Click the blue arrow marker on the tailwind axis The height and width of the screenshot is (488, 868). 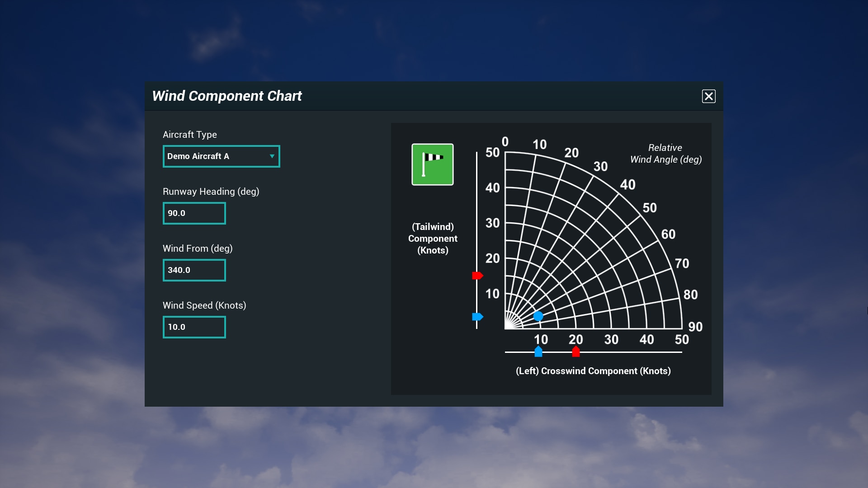point(477,317)
